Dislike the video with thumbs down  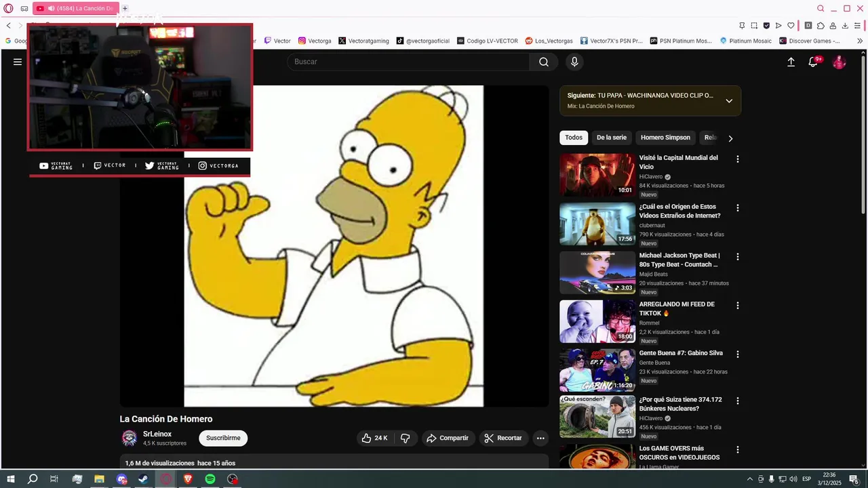tap(405, 438)
